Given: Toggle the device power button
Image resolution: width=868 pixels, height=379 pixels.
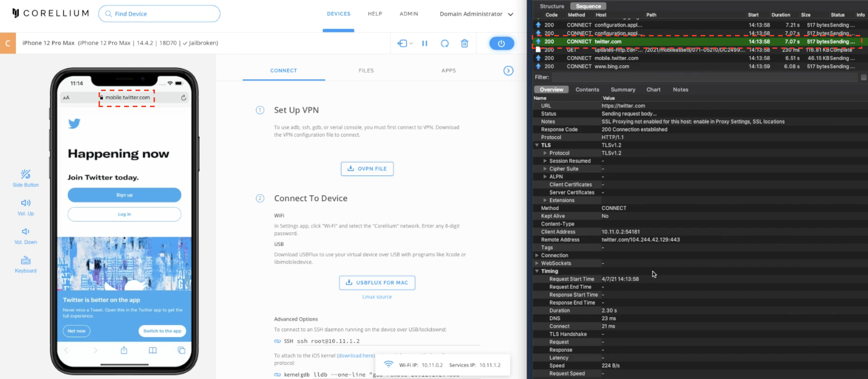Looking at the screenshot, I should [x=501, y=43].
